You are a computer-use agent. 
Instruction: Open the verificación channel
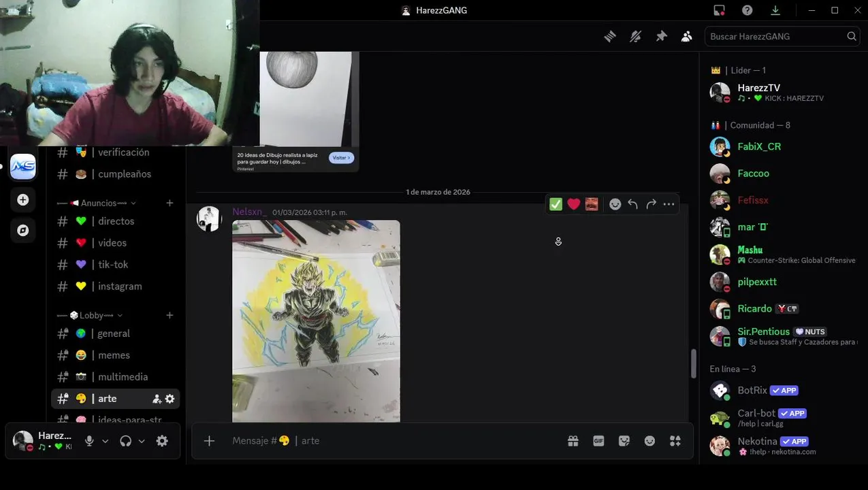click(x=115, y=152)
